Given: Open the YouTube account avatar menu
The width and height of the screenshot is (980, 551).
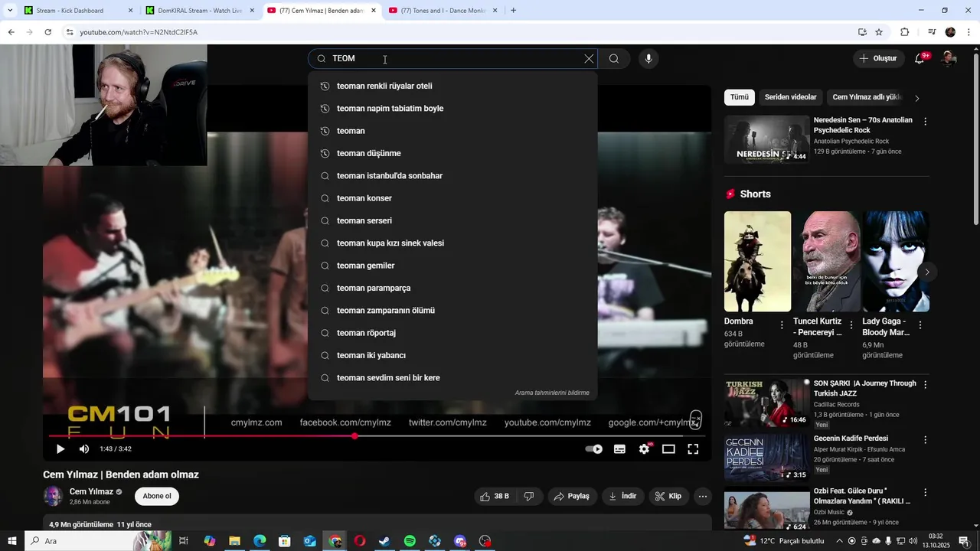Looking at the screenshot, I should [949, 58].
